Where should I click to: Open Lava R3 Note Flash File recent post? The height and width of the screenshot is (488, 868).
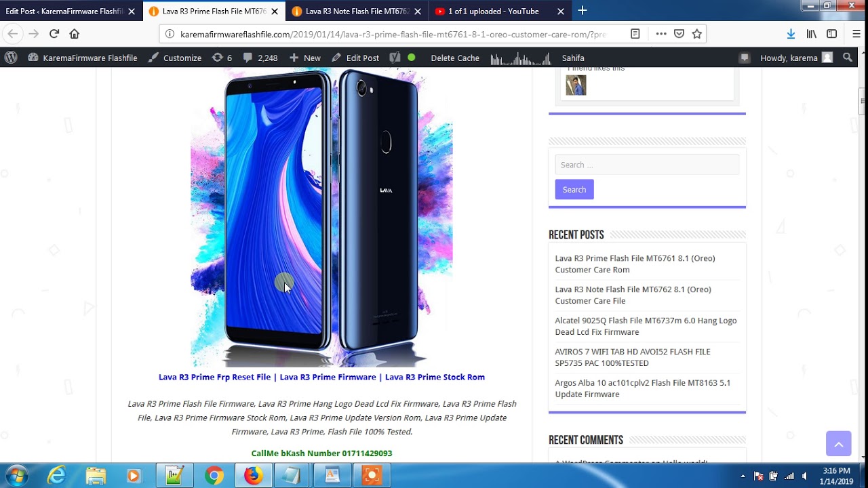633,295
